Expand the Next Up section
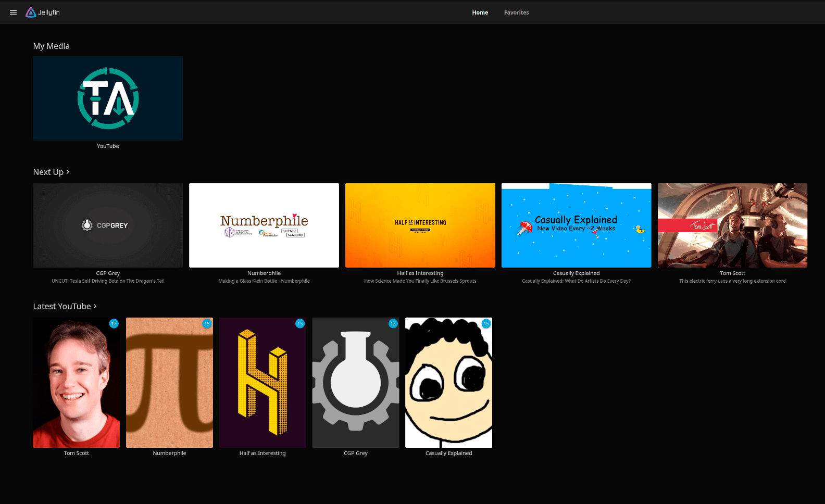Screen dimensions: 825x504 coord(51,172)
